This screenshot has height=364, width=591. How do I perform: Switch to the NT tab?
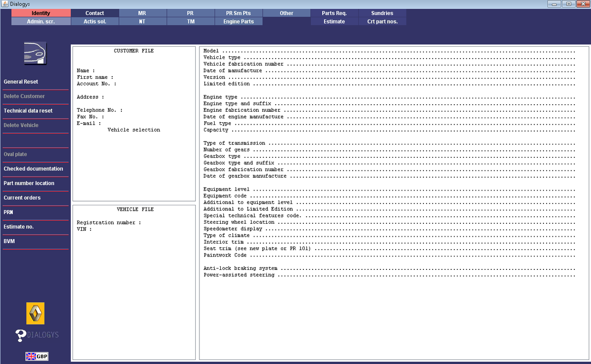coord(142,21)
